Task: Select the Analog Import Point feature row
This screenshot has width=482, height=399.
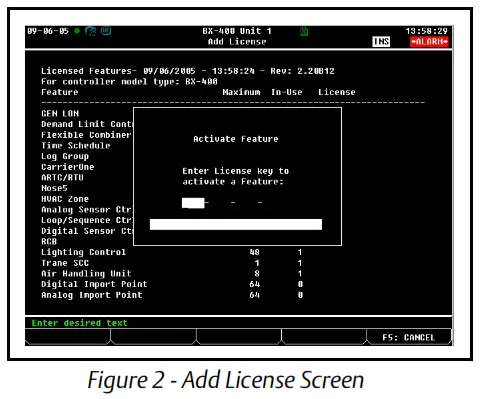Action: pyautogui.click(x=172, y=295)
